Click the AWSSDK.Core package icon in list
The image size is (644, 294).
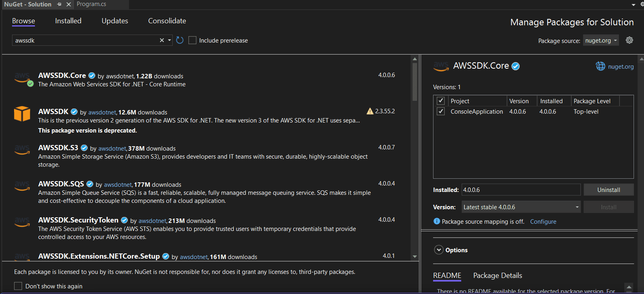23,79
